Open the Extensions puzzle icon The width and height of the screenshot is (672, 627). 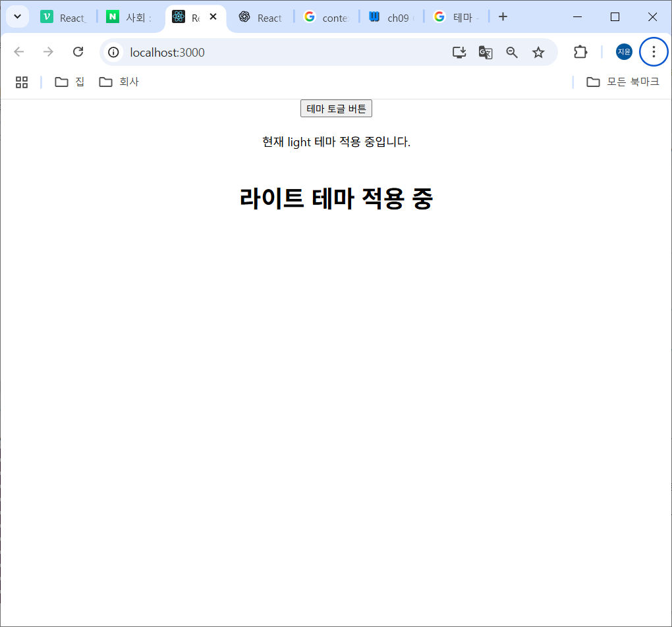tap(580, 52)
